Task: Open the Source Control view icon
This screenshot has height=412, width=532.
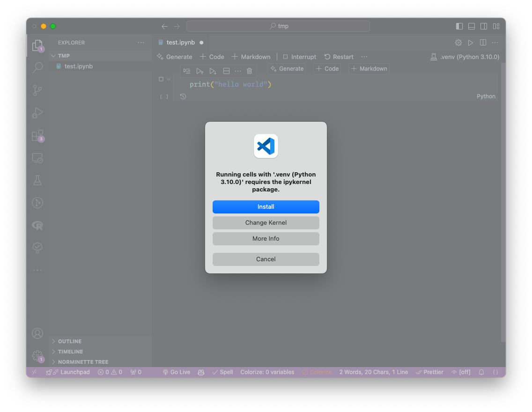Action: tap(37, 90)
